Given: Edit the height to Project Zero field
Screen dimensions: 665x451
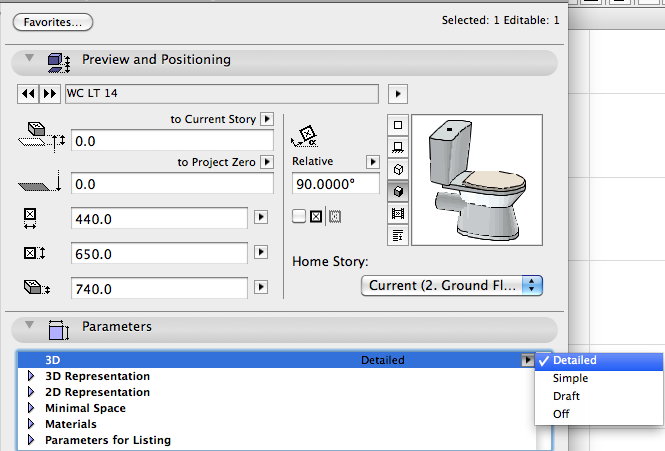Looking at the screenshot, I should [172, 184].
